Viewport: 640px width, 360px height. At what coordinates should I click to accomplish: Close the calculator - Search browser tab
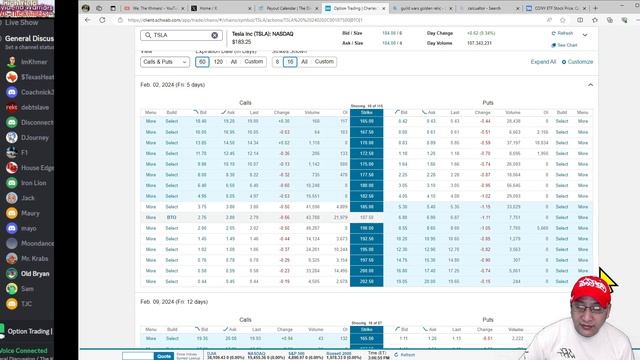tap(518, 8)
